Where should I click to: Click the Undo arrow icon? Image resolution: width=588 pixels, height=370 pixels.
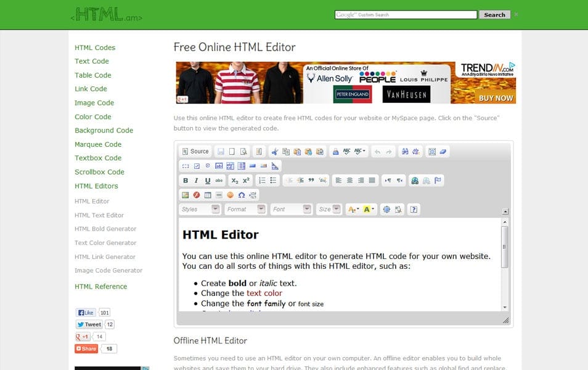click(378, 150)
